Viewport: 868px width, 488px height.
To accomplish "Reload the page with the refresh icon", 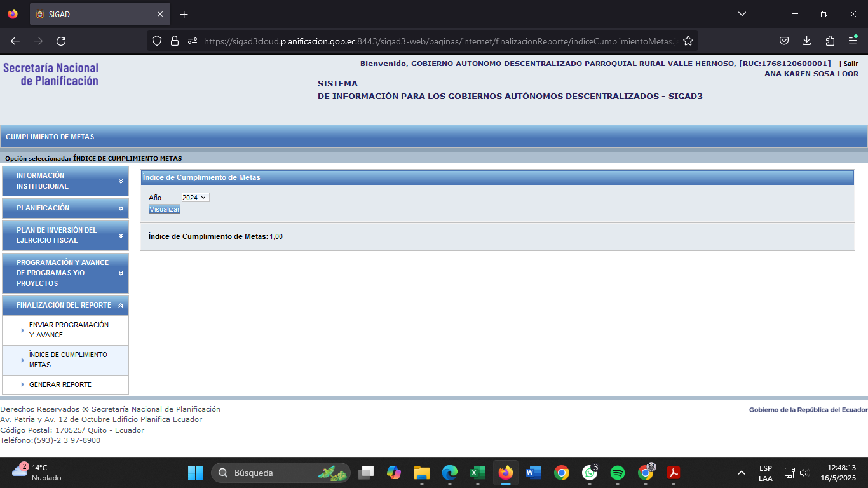I will 61,41.
